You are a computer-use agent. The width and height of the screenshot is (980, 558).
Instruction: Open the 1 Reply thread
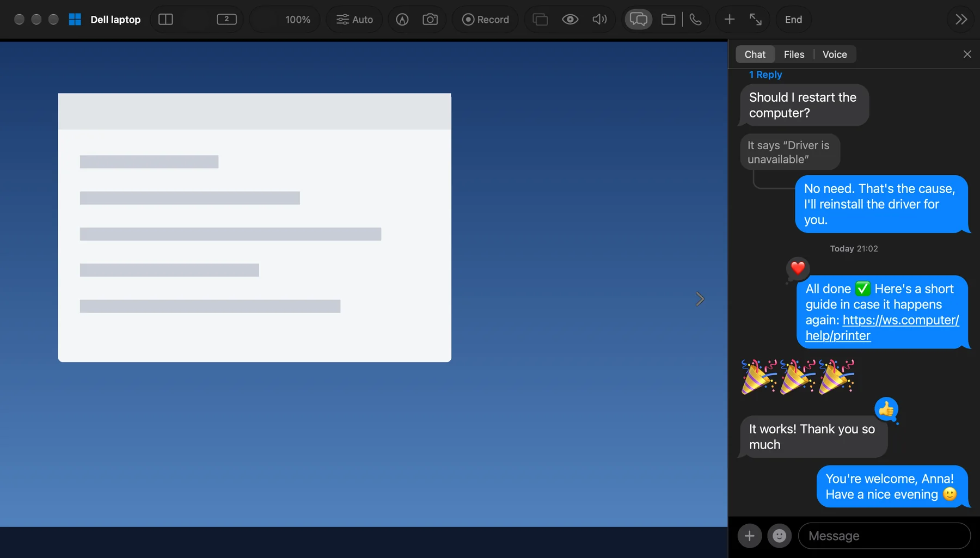click(765, 75)
